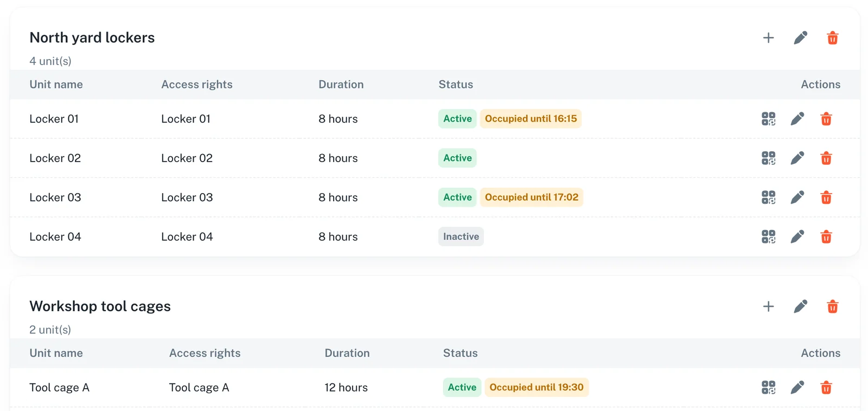Click the 8 hours duration for Locker 04
Viewport: 868px width, 411px height.
(338, 236)
